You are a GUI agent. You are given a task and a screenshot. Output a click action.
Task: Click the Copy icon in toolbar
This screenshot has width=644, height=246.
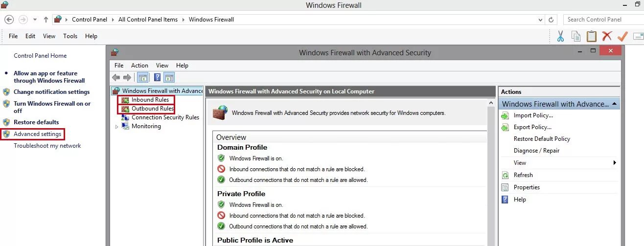(x=576, y=36)
